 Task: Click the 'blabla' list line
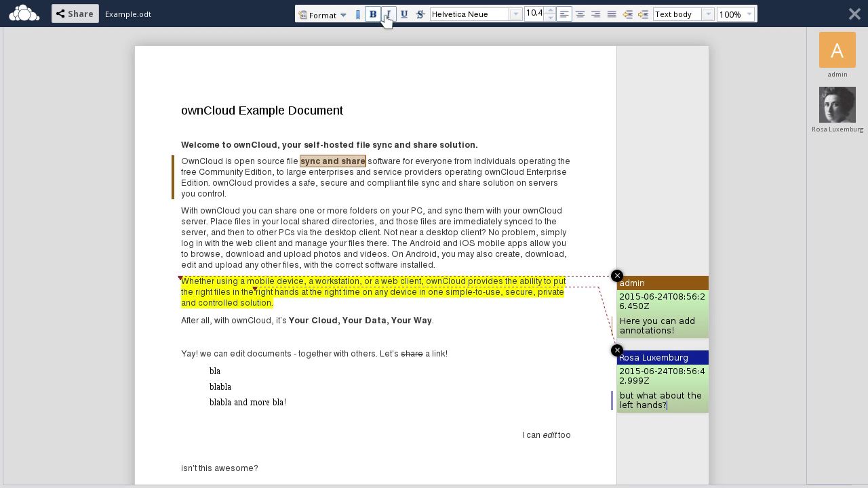point(220,387)
